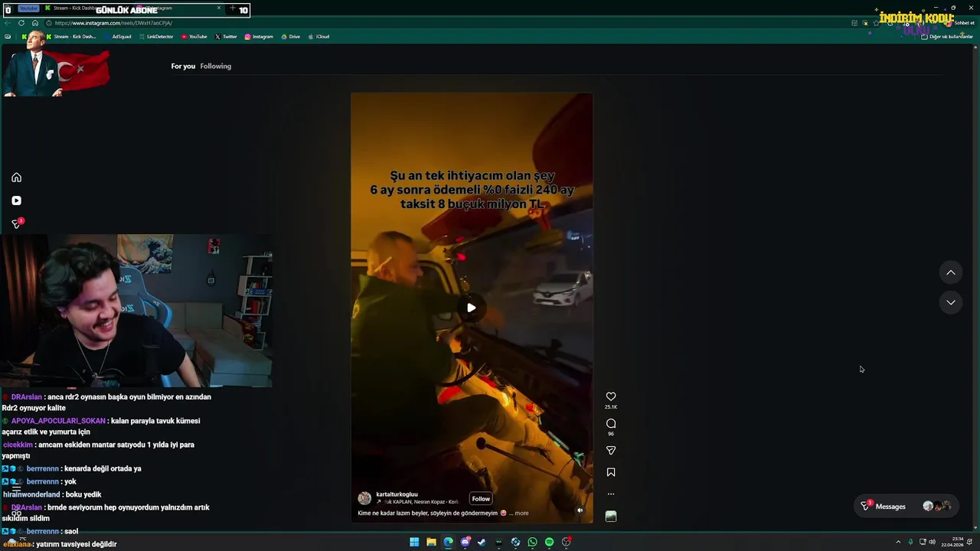
Task: Click DRArslan's username in chat about rdr2
Action: (x=26, y=397)
